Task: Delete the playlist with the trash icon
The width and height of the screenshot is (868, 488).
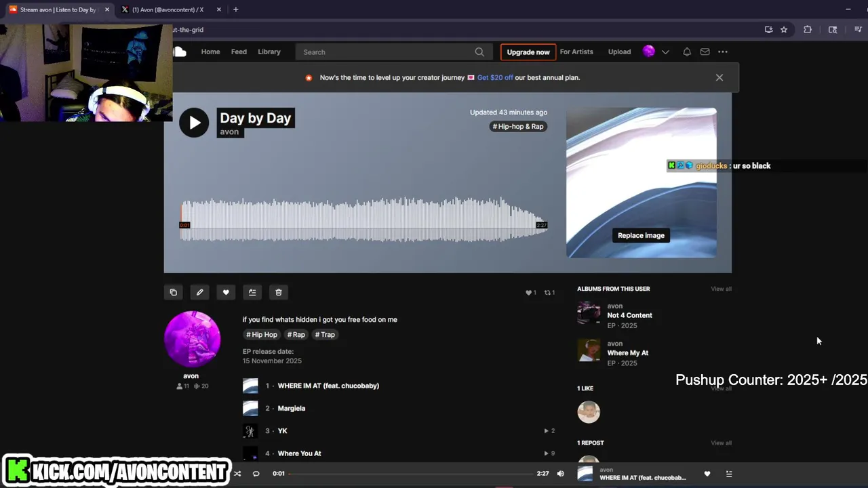Action: (x=278, y=292)
